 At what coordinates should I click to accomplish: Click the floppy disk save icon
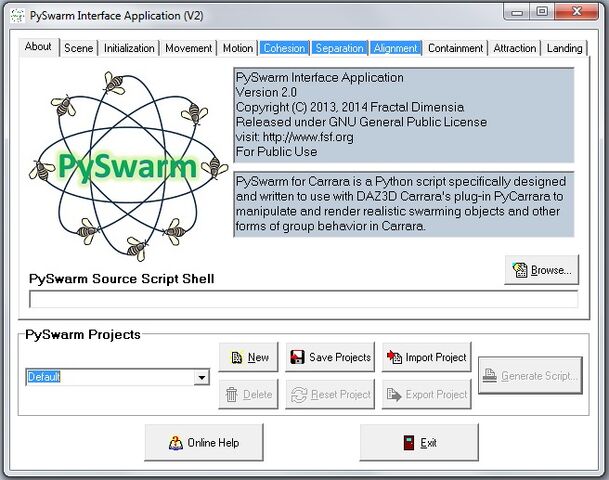point(298,357)
